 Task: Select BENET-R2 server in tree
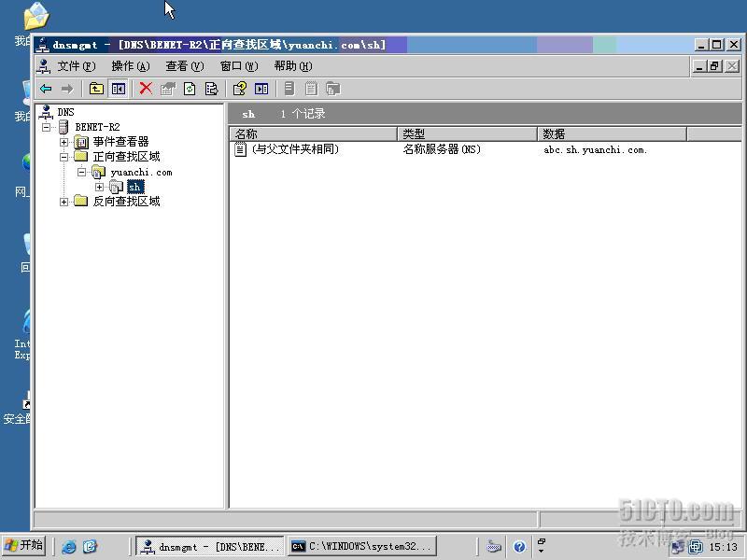tap(97, 127)
